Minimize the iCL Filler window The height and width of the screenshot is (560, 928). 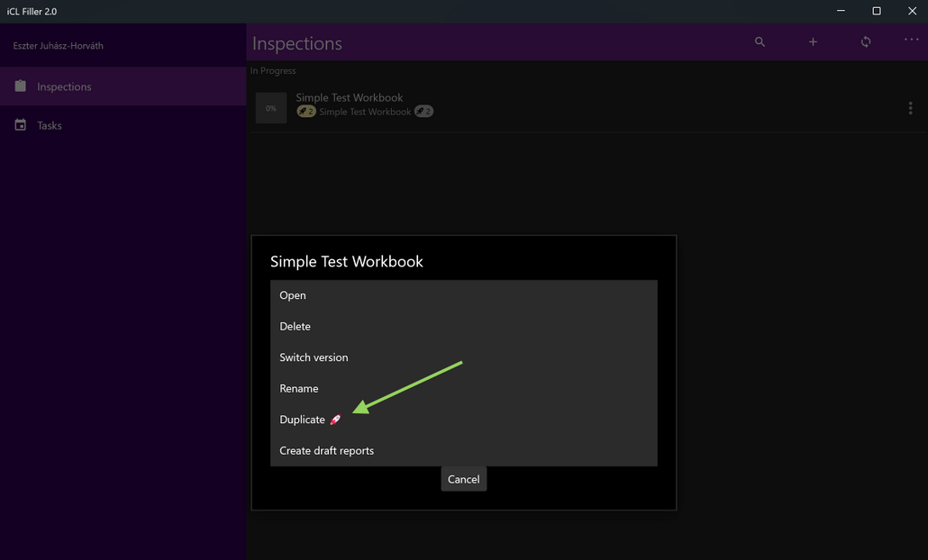tap(841, 11)
